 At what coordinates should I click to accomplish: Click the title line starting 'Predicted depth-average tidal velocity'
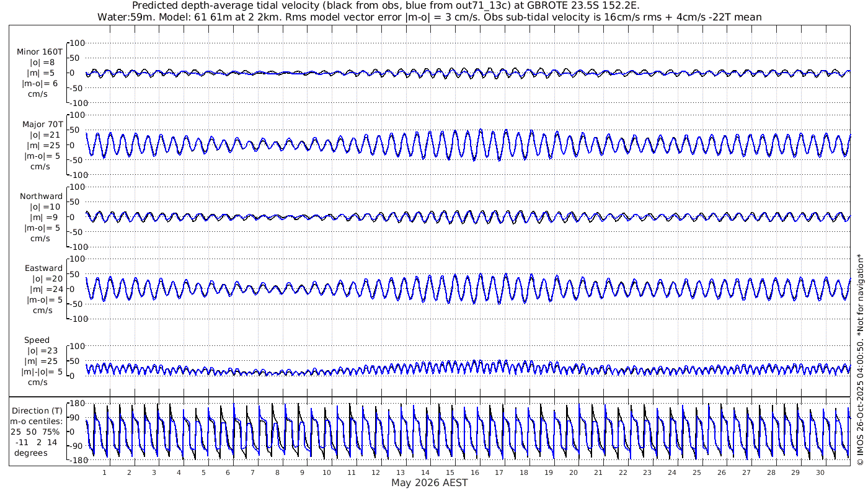pos(386,6)
